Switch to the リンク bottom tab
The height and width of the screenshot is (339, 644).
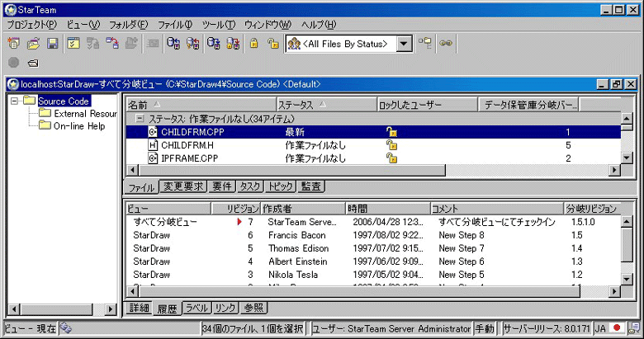point(225,308)
